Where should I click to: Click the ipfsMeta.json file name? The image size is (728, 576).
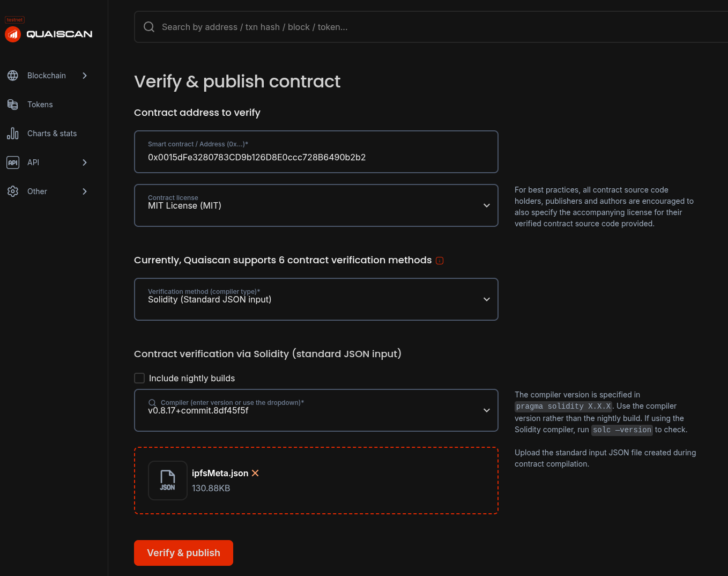tap(220, 473)
